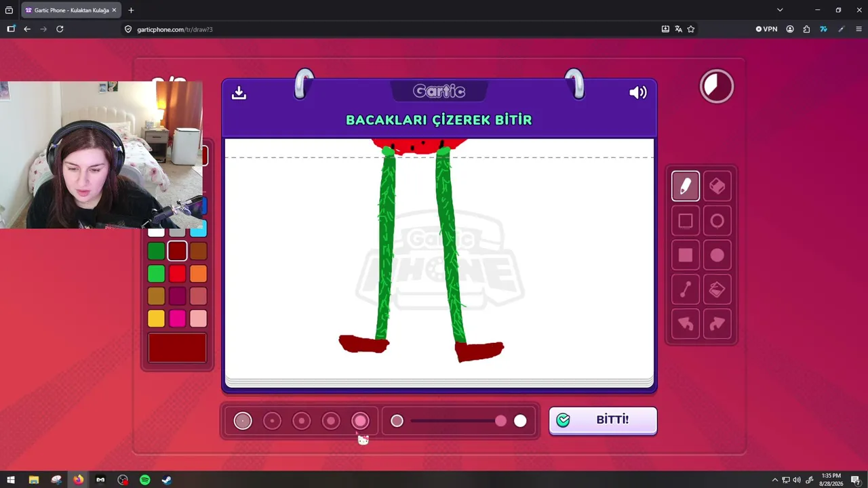
Task: Pick the dark green color swatch
Action: 156,251
